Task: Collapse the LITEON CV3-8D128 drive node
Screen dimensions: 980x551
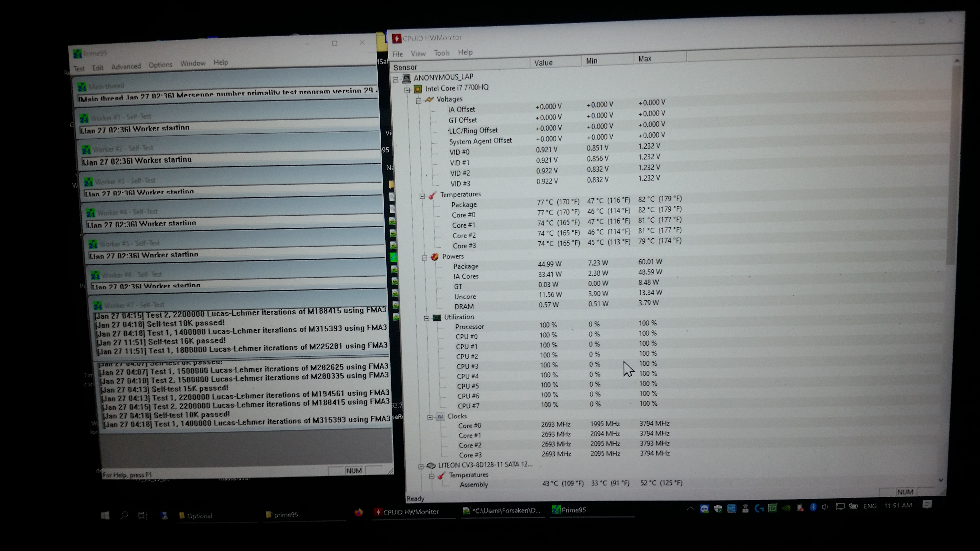Action: coord(421,466)
